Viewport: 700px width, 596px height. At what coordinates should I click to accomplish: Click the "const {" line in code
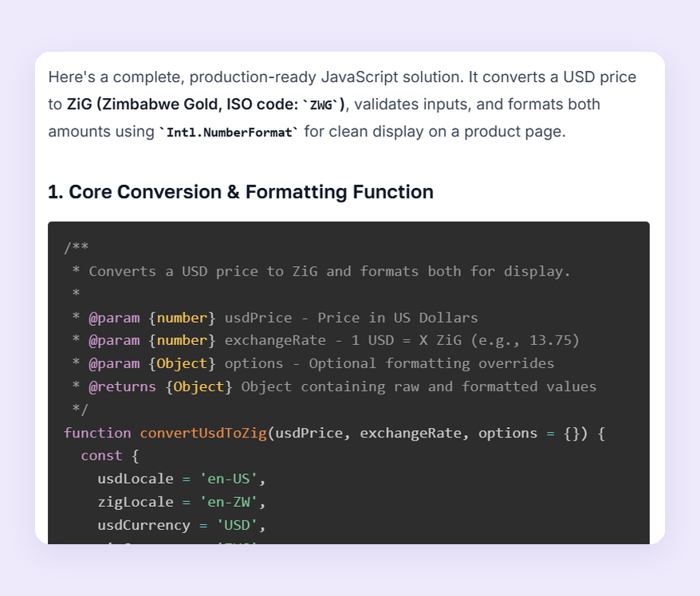tap(110, 456)
